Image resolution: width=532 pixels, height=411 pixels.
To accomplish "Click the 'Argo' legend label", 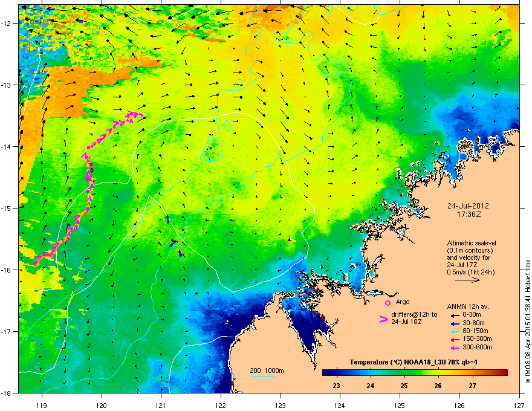I will coord(403,302).
